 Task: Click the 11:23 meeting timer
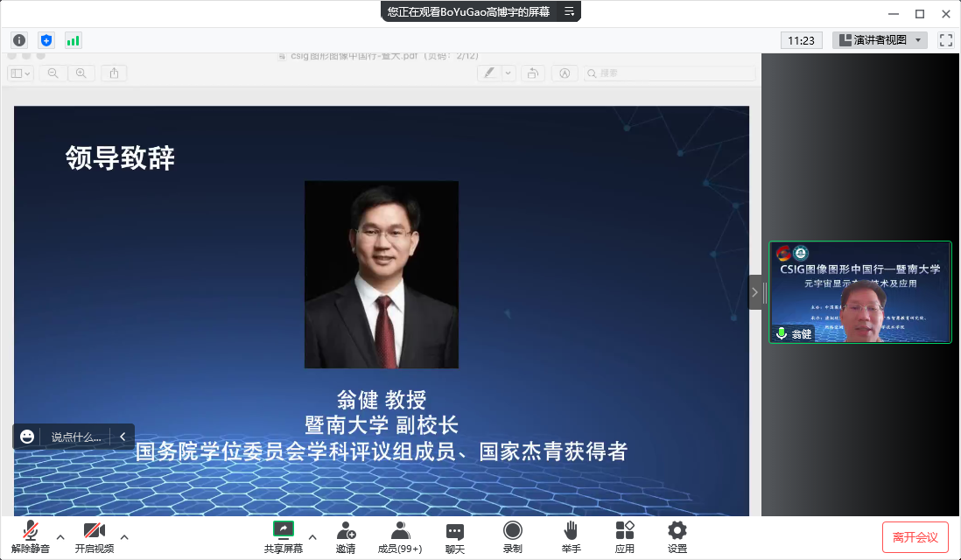[x=801, y=40]
